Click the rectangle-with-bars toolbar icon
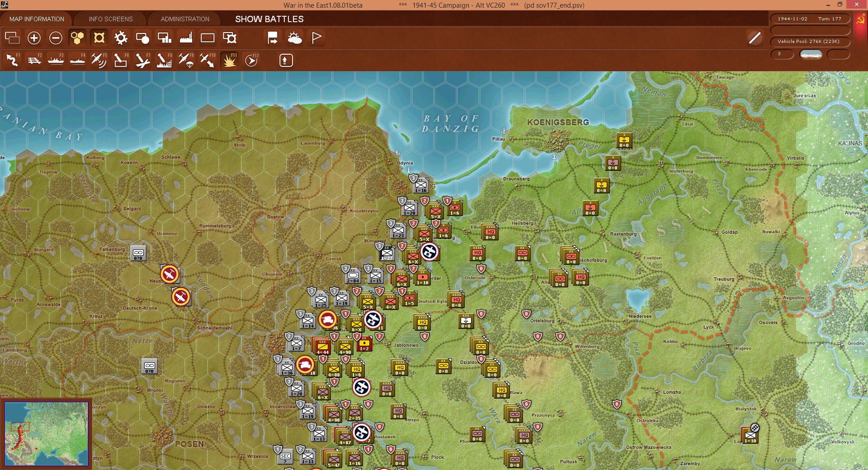The height and width of the screenshot is (470, 868). pyautogui.click(x=164, y=38)
